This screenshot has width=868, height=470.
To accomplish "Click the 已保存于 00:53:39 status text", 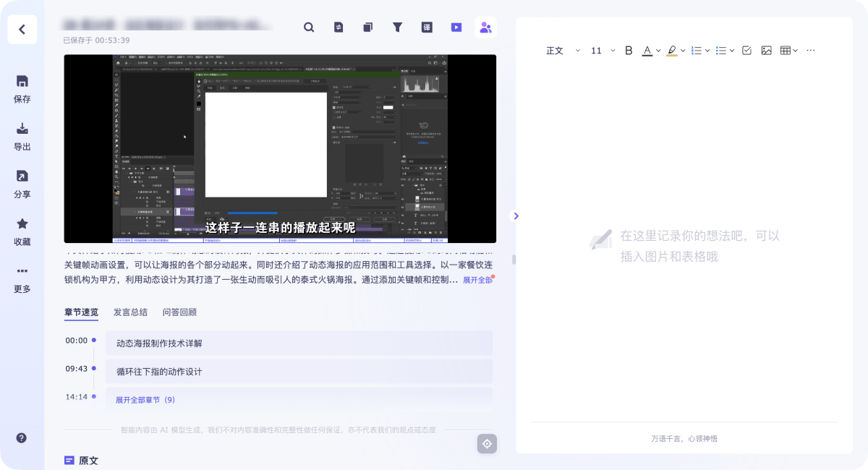I will click(96, 40).
